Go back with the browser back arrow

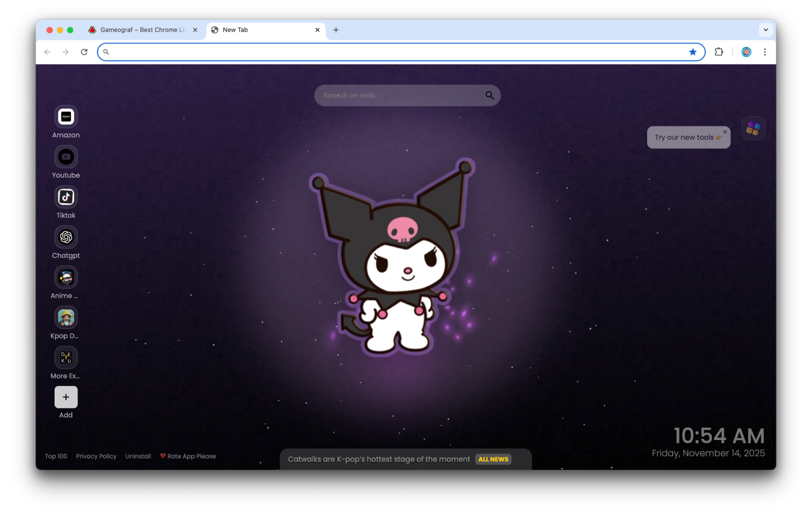tap(48, 52)
